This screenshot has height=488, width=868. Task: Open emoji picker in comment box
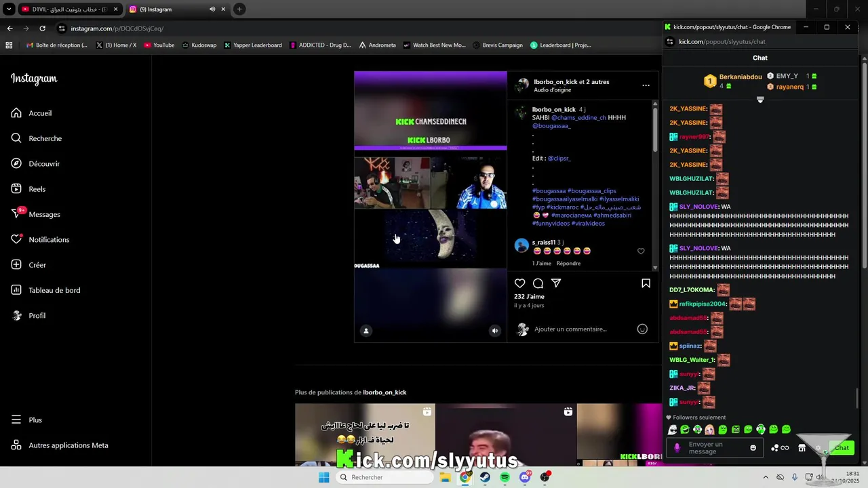tap(642, 329)
